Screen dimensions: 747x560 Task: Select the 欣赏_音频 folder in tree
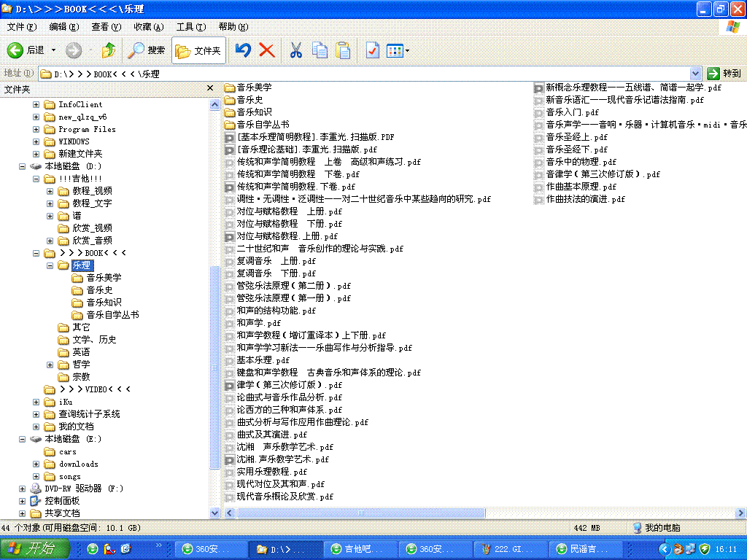point(92,241)
